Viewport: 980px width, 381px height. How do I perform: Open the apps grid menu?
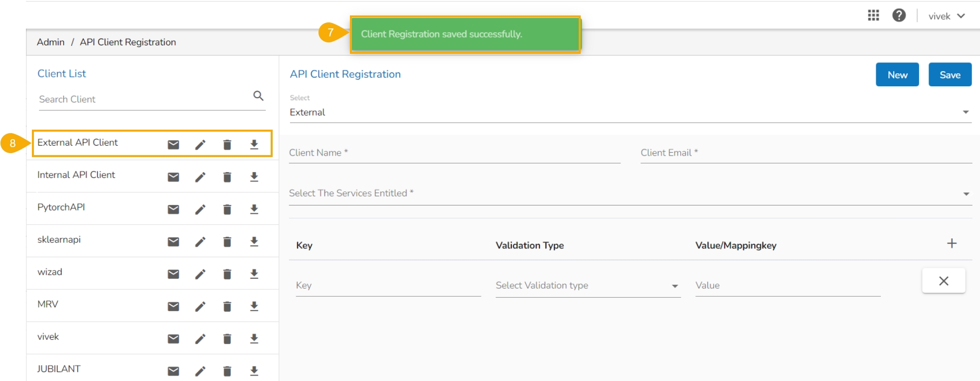pos(873,15)
